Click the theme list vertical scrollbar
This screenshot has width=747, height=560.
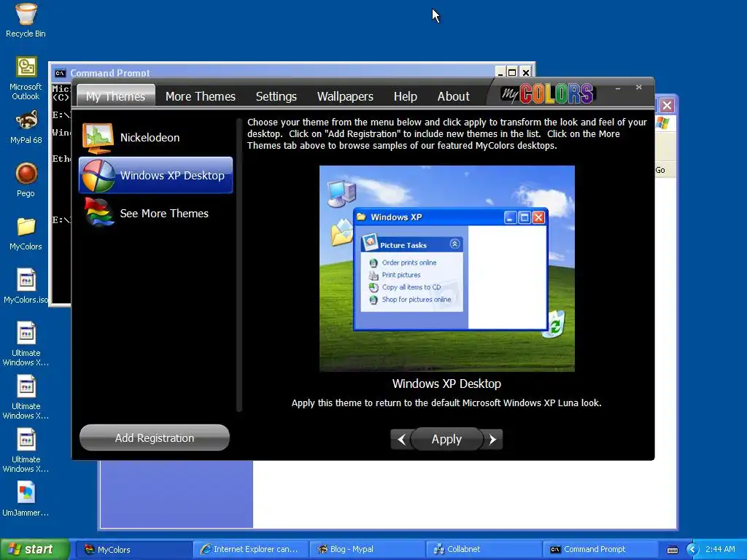click(239, 265)
